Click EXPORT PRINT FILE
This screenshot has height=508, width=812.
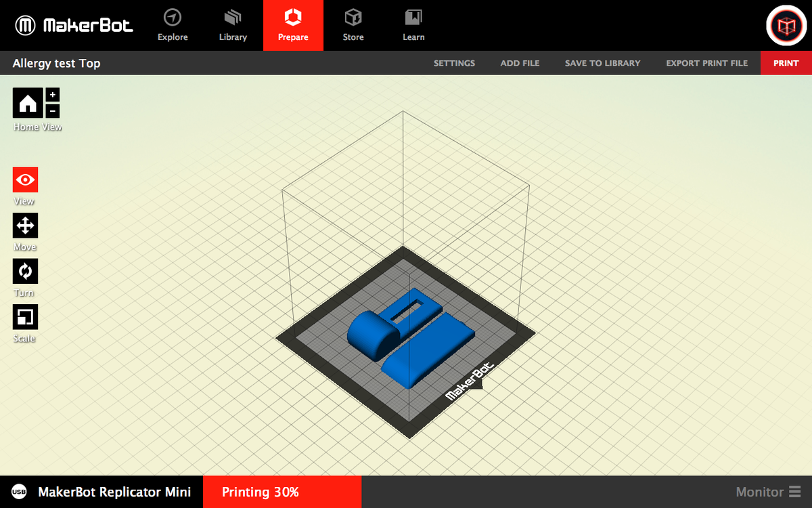click(707, 63)
